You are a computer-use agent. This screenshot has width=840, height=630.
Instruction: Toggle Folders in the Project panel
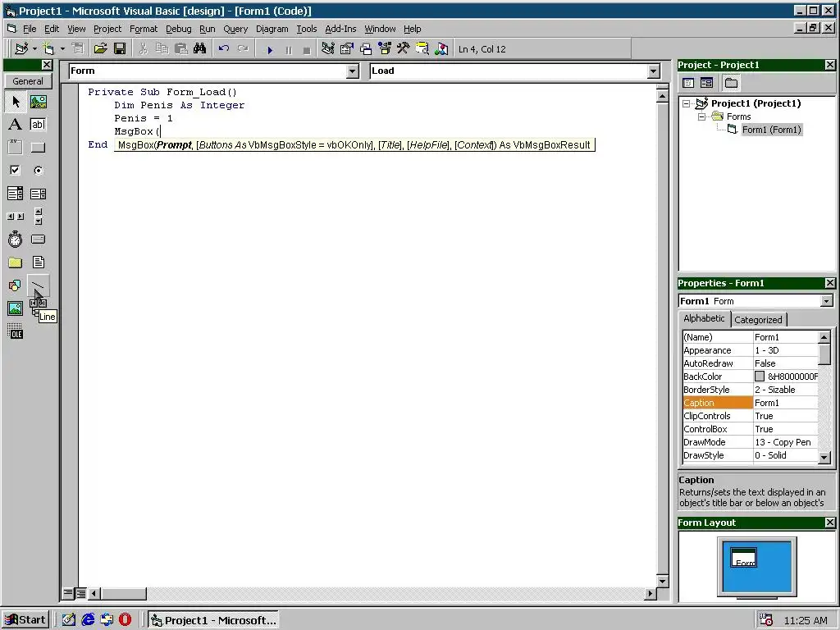[x=731, y=83]
